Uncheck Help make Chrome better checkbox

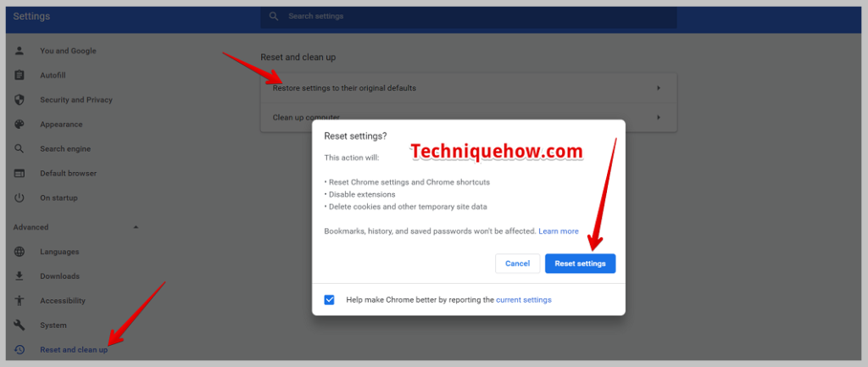click(330, 300)
